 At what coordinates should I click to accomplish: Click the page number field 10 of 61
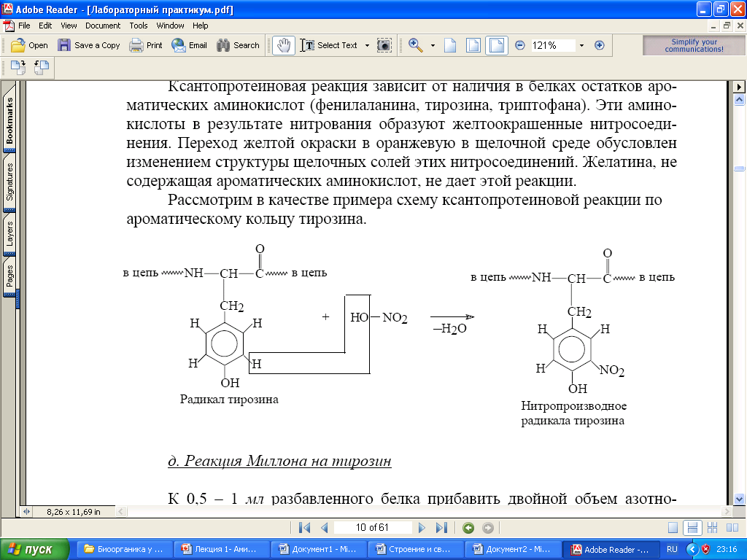click(372, 528)
